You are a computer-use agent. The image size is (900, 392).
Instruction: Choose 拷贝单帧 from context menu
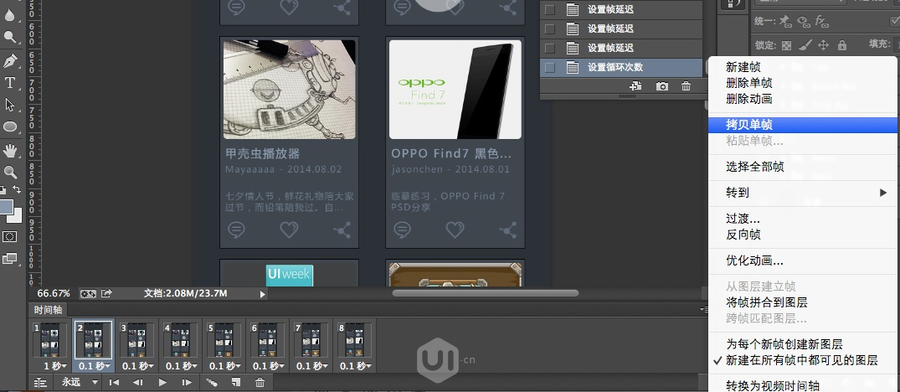point(803,125)
